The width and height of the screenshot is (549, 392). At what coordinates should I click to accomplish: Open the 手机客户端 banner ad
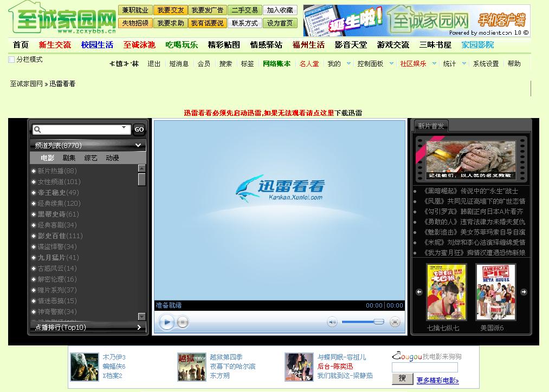point(417,21)
